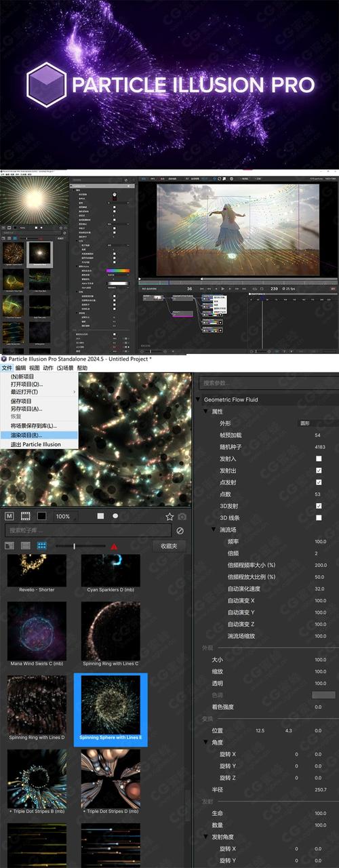The width and height of the screenshot is (339, 868).
Task: Click the 帧预加载 value 54
Action: (x=318, y=435)
